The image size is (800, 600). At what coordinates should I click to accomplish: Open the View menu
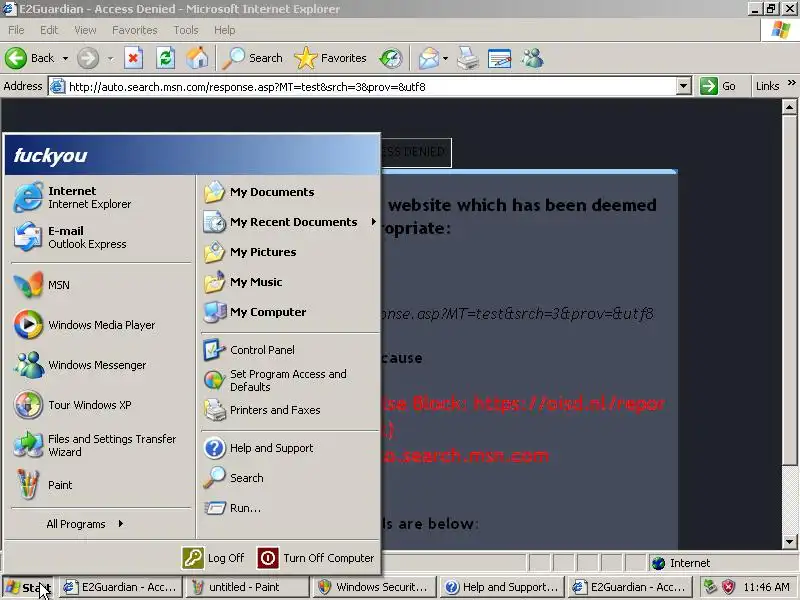(85, 30)
